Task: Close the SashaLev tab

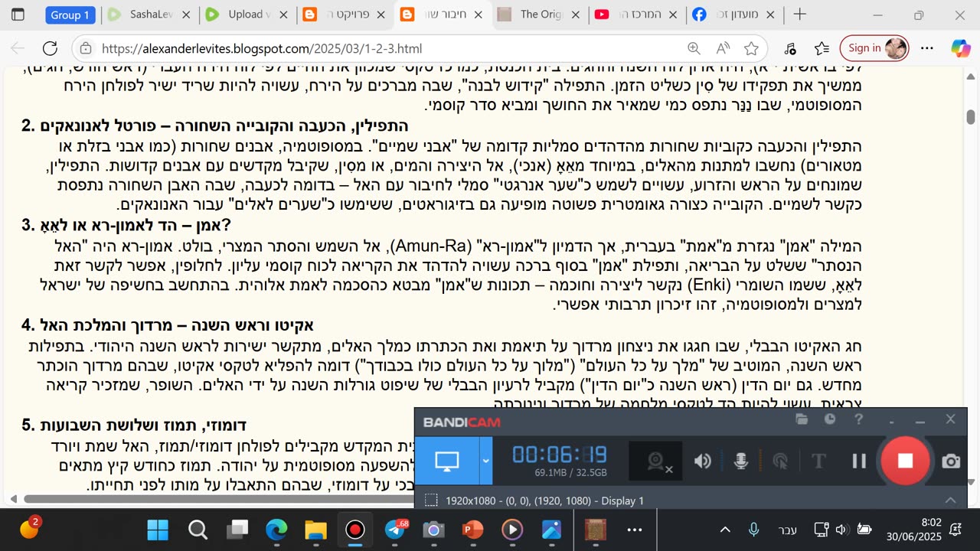Action: (x=186, y=15)
